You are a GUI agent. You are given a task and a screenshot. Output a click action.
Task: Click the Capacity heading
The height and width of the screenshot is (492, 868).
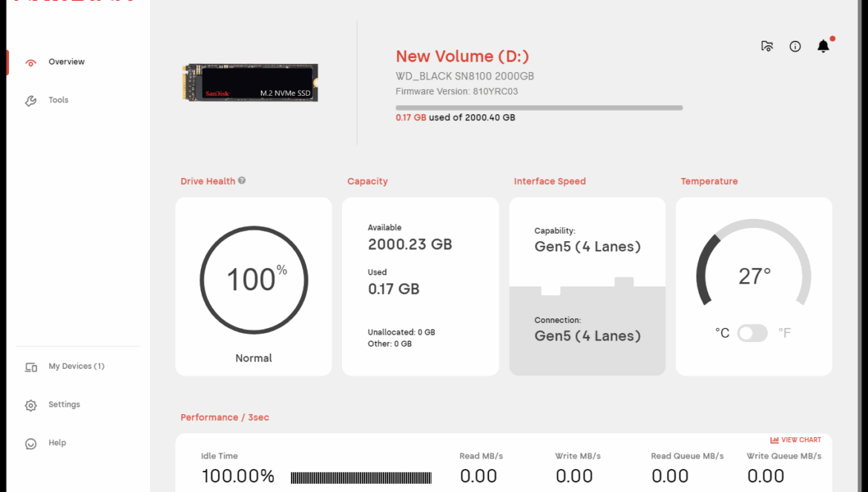367,181
